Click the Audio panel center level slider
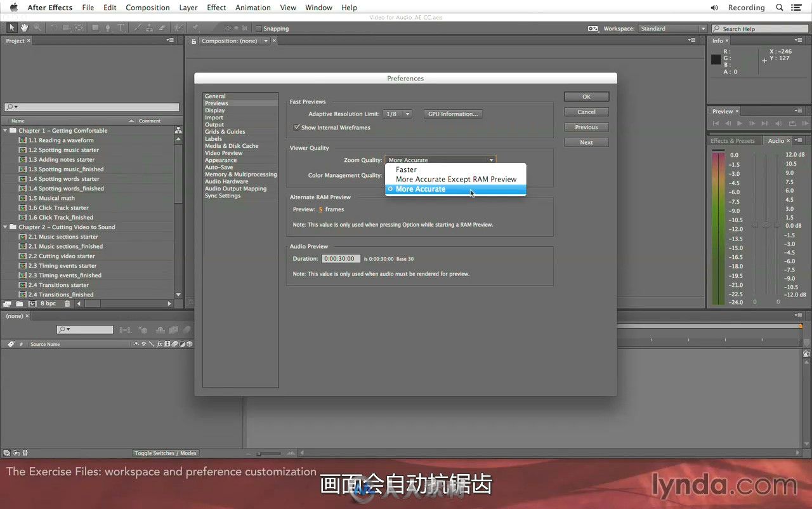The height and width of the screenshot is (509, 812). 766,225
